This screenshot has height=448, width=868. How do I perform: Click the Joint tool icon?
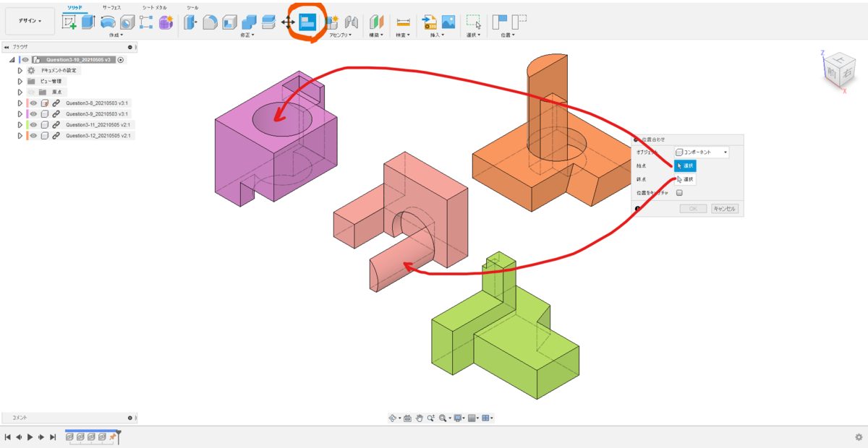351,22
